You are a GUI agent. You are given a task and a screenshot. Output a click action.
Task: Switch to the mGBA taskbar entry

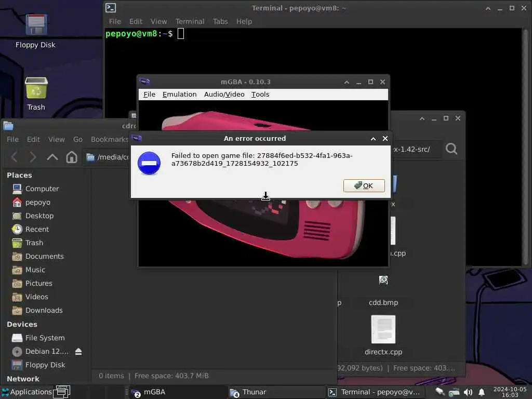tap(178, 392)
